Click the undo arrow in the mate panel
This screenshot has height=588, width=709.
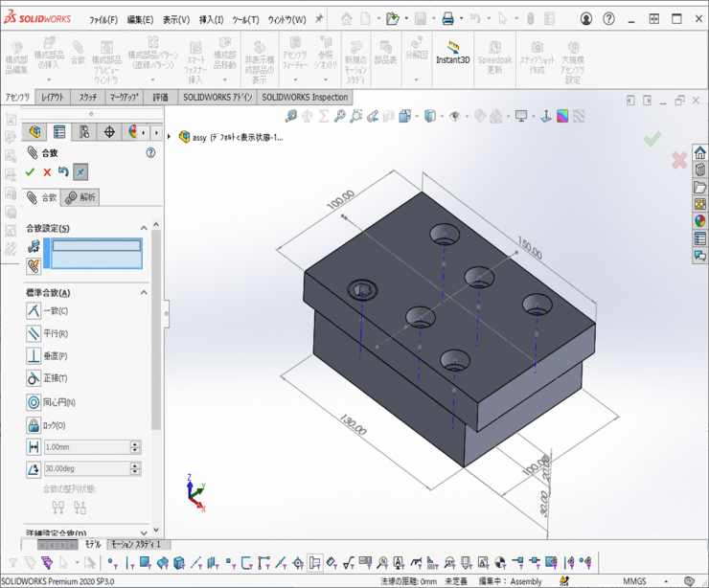click(63, 171)
